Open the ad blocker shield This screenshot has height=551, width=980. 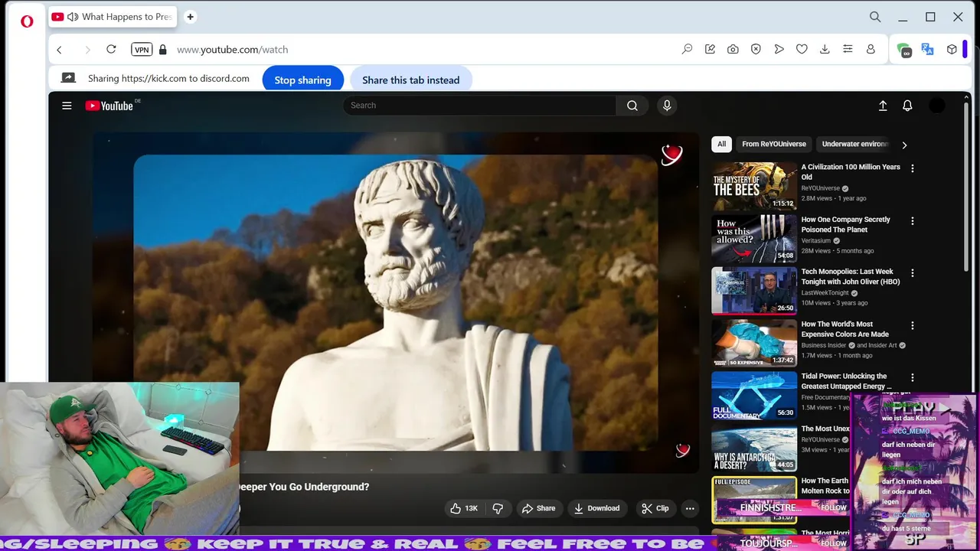point(756,49)
